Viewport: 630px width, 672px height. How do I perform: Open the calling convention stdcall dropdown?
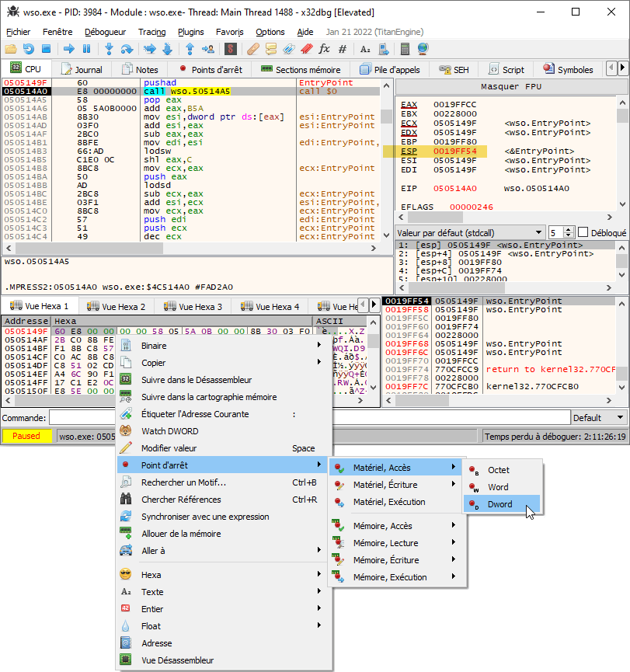point(470,232)
